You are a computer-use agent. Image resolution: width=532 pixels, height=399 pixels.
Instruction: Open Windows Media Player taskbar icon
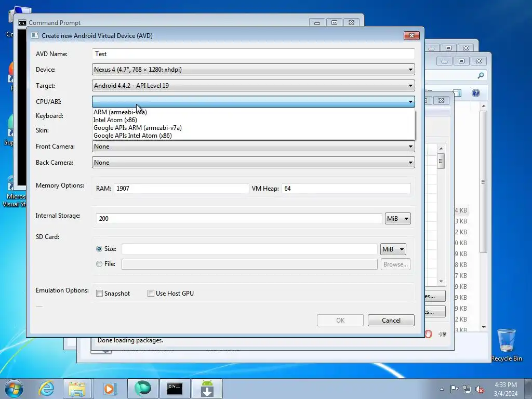110,389
